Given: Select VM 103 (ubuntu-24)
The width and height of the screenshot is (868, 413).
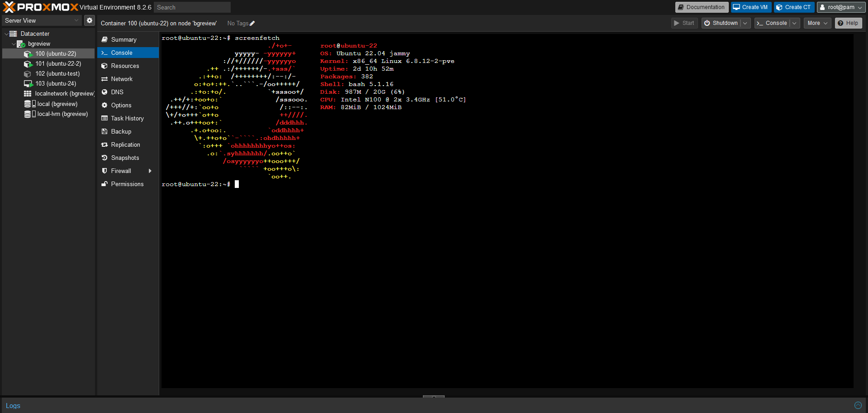Looking at the screenshot, I should [49, 84].
